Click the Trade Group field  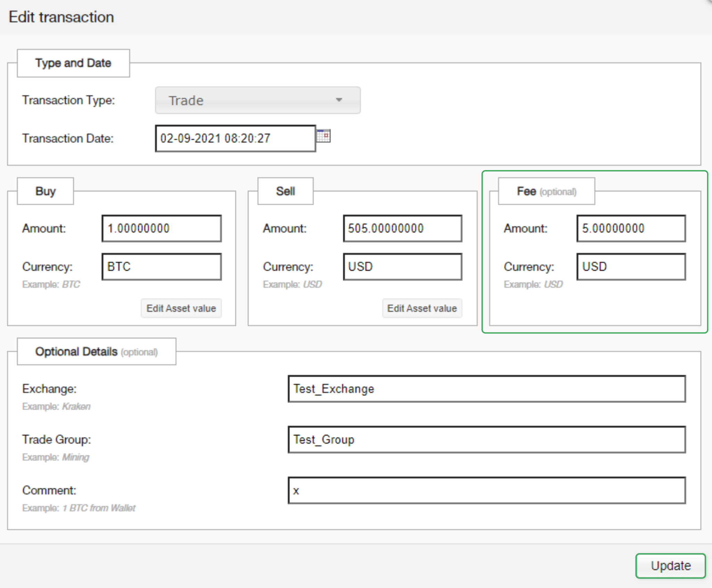(486, 440)
